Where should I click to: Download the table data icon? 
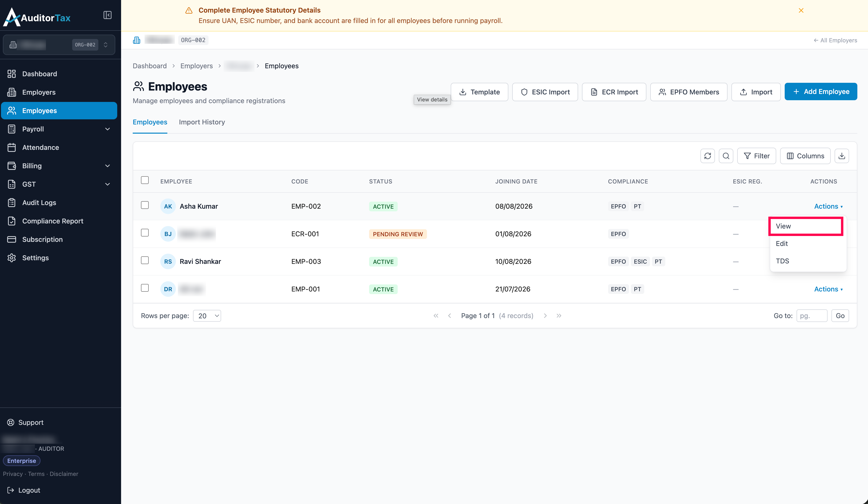pos(841,156)
